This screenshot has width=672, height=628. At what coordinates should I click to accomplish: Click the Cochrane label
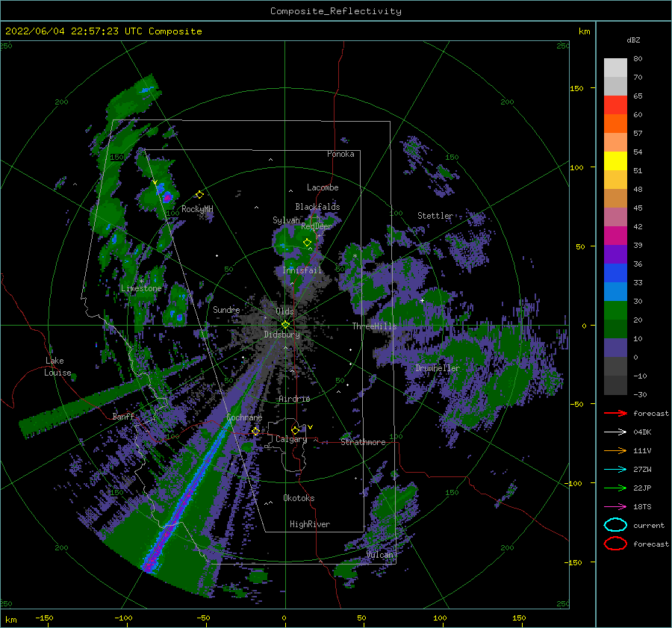[244, 417]
